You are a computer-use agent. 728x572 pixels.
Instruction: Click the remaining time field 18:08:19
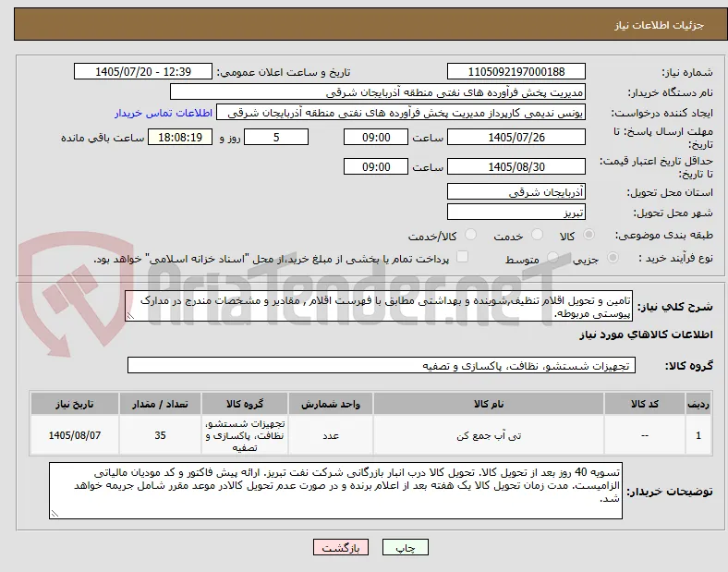[x=180, y=138]
